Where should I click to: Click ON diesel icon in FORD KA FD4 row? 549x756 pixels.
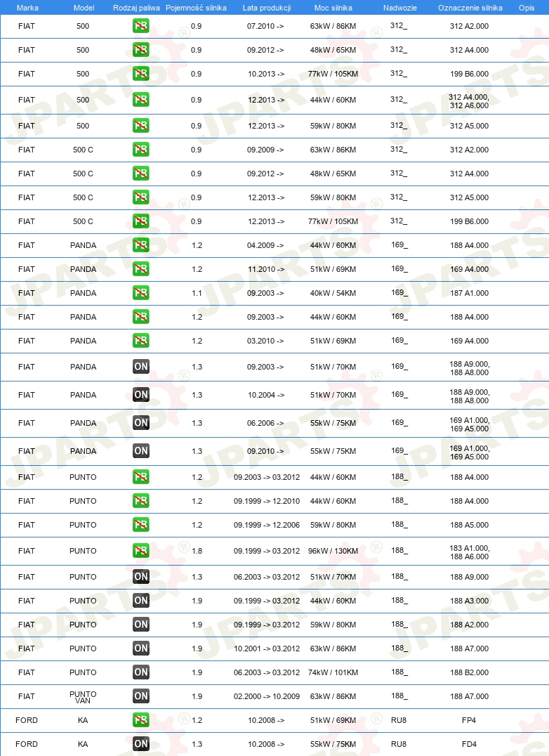pos(140,743)
